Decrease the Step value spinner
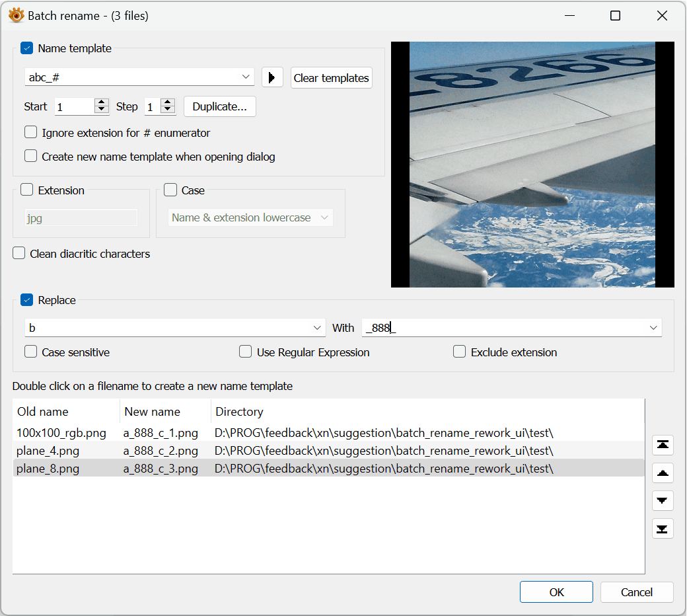Image resolution: width=687 pixels, height=616 pixels. [168, 110]
